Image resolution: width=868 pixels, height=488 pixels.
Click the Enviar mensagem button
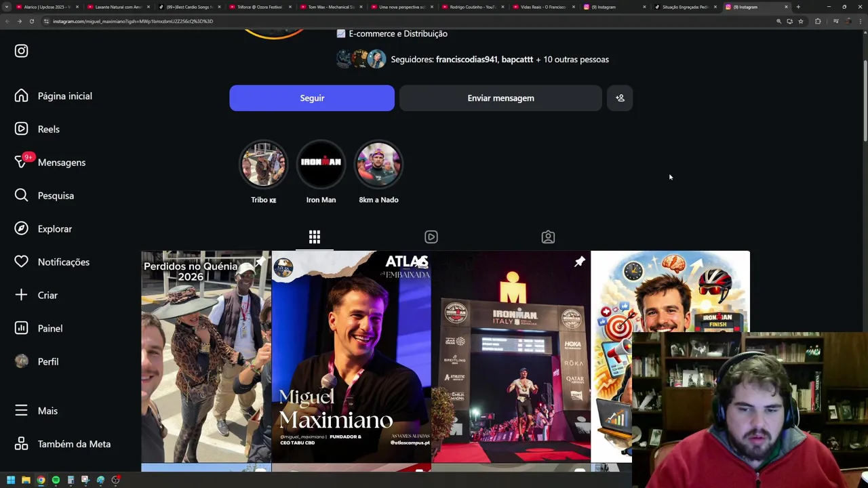point(500,98)
